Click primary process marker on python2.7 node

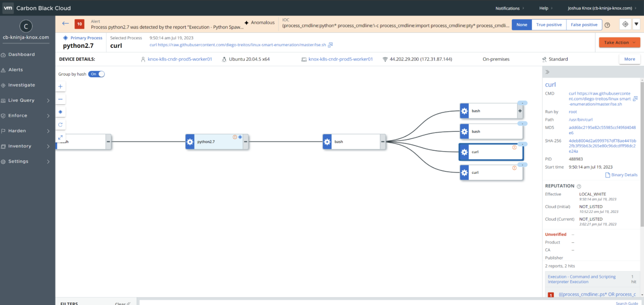[x=240, y=137]
